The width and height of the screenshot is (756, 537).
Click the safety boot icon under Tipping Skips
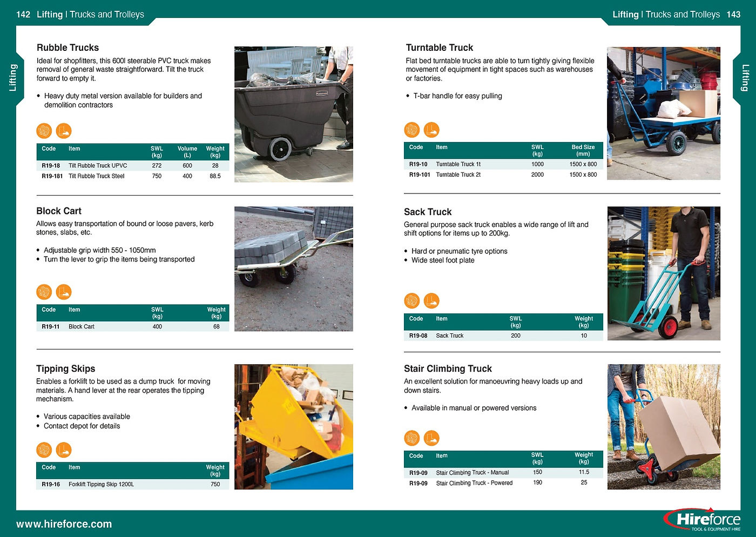coord(64,449)
